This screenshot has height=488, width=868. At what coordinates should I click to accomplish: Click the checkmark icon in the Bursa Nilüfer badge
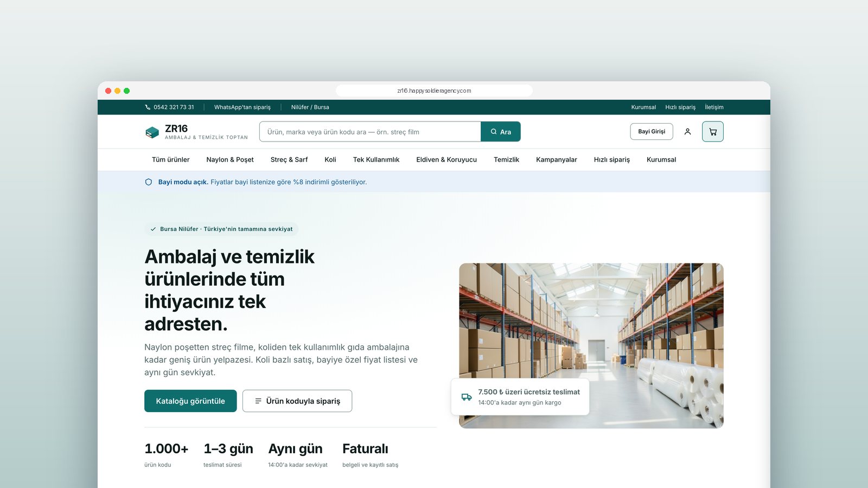pos(153,229)
